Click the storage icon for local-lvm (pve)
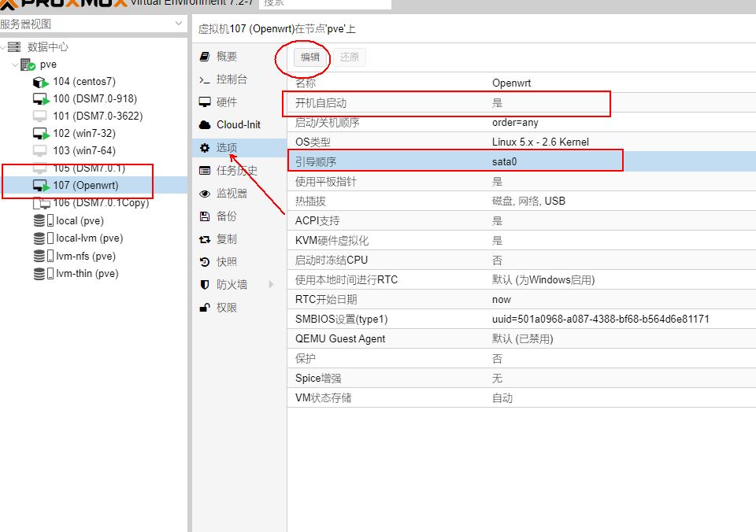The height and width of the screenshot is (532, 756). tap(43, 238)
